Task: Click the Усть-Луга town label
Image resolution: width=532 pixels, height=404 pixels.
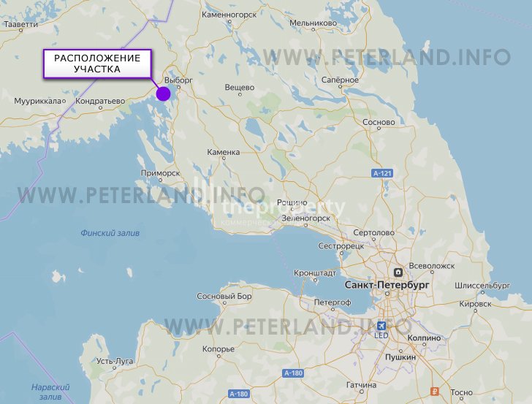Action: 115,361
